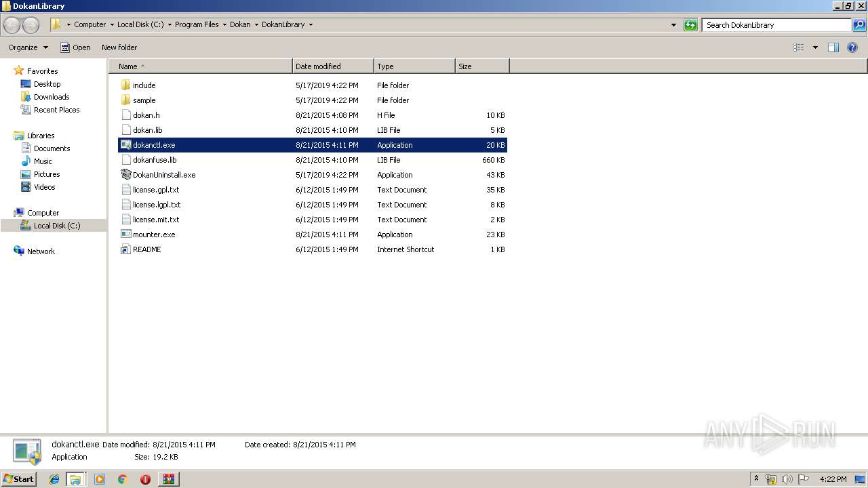
Task: Click the 660 KB size cell
Action: (493, 160)
